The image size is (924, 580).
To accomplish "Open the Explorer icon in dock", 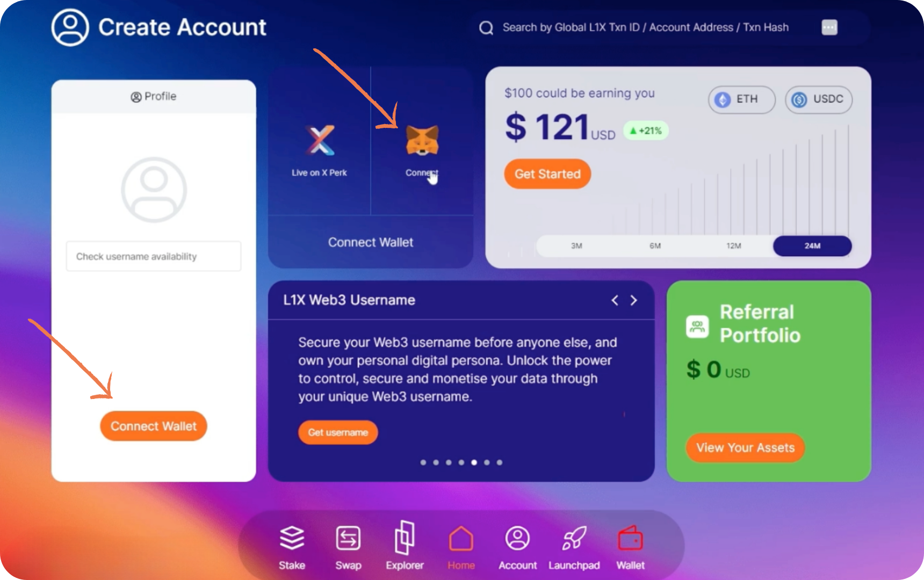I will coord(405,538).
